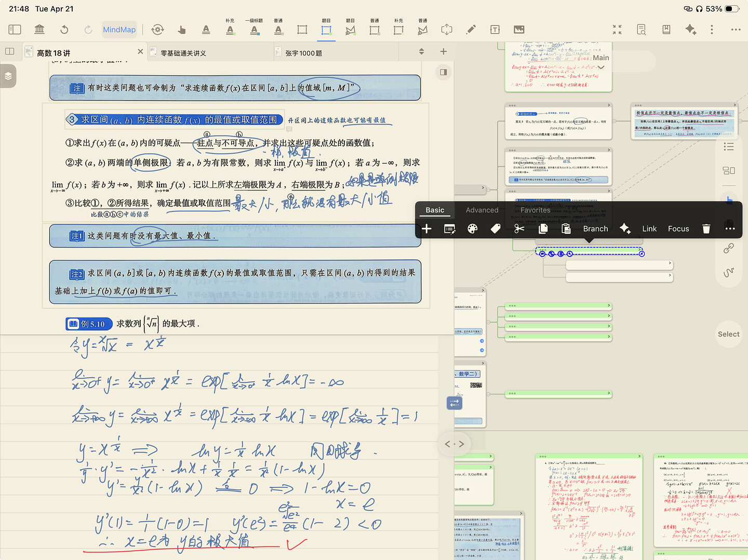This screenshot has width=748, height=560.
Task: Switch to the Advanced tab
Action: pos(482,210)
